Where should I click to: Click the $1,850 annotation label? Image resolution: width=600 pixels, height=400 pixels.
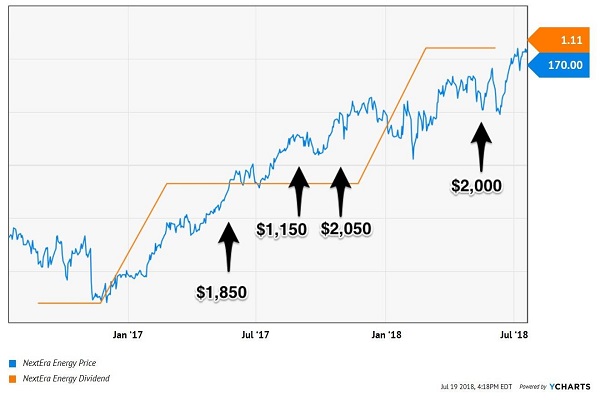(222, 292)
